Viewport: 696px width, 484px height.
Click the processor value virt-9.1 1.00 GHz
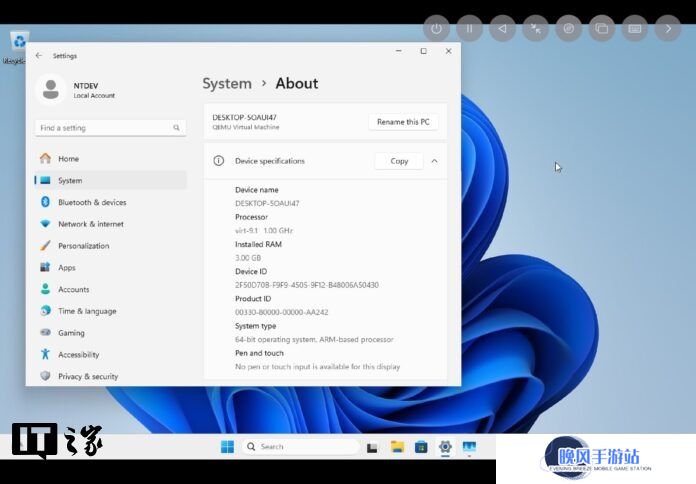pos(264,230)
